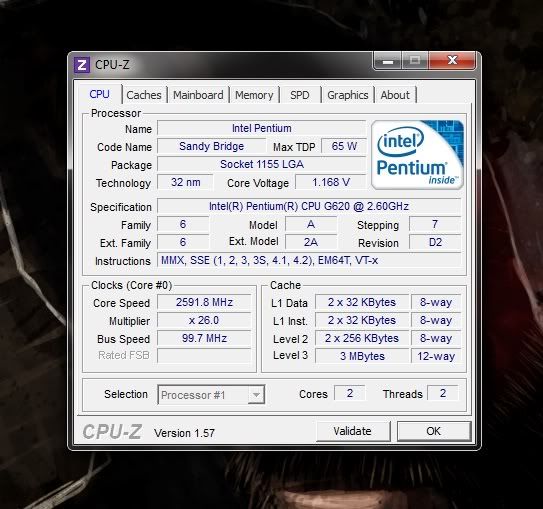This screenshot has height=509, width=543.
Task: Click the Technology value 32 nm
Action: point(185,182)
